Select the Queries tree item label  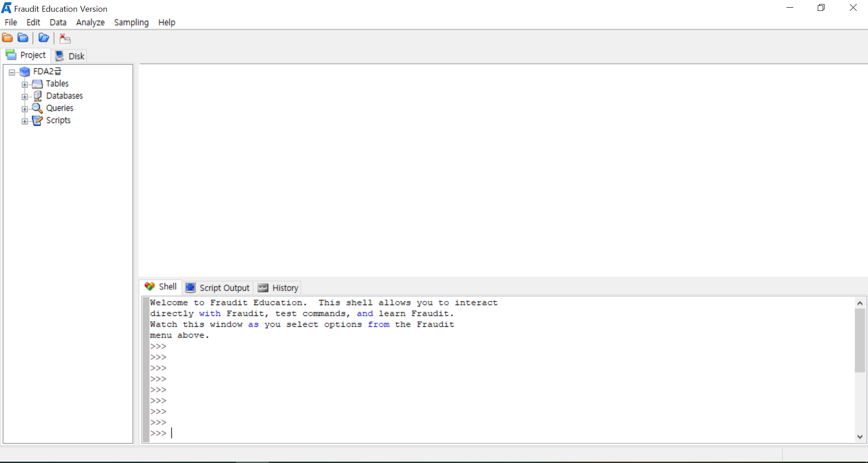click(59, 108)
